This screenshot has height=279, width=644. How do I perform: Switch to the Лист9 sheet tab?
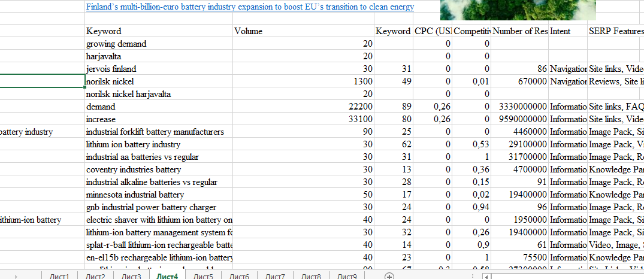tap(347, 276)
